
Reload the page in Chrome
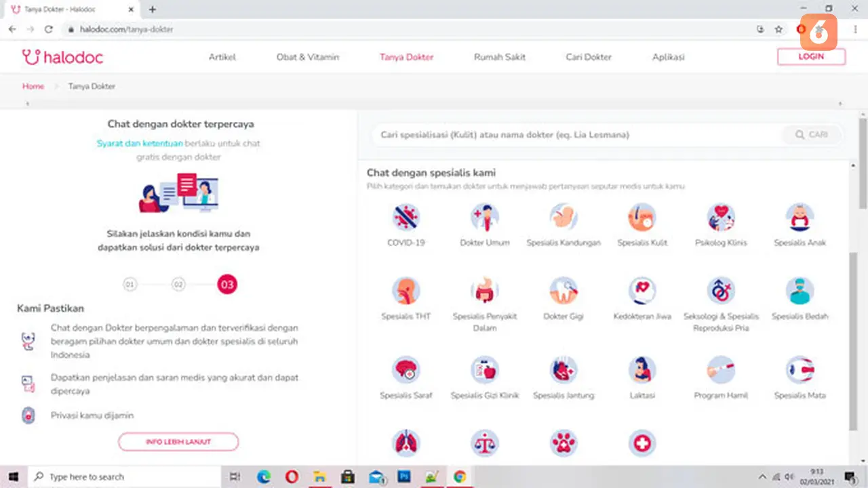pos(48,29)
